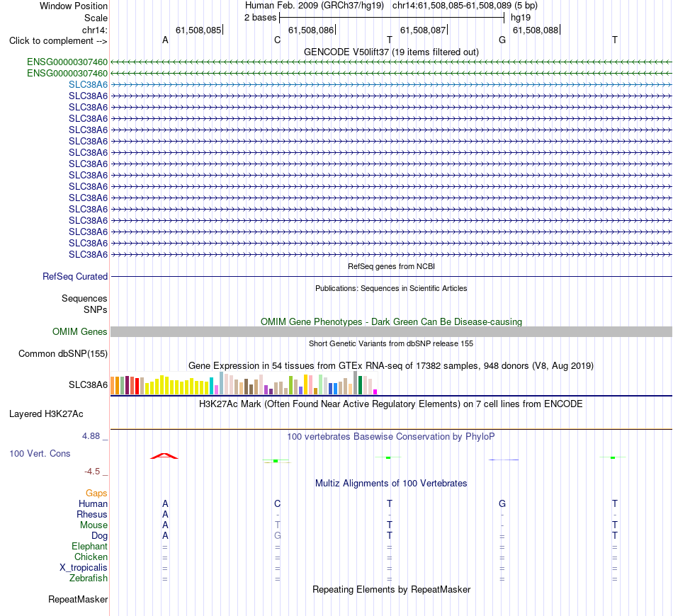673x616 pixels.
Task: Click the orange Gaps label
Action: 96,494
